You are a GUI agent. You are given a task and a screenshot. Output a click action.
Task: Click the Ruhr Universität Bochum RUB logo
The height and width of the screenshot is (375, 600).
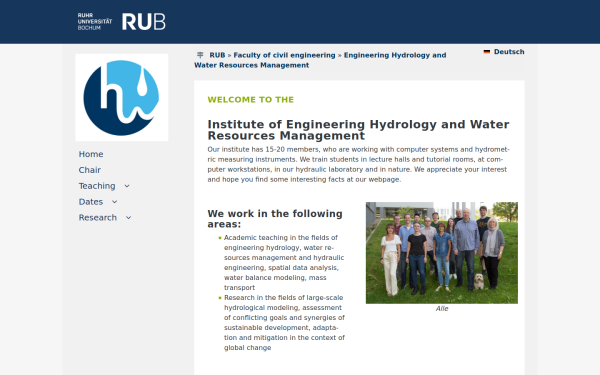pyautogui.click(x=121, y=21)
